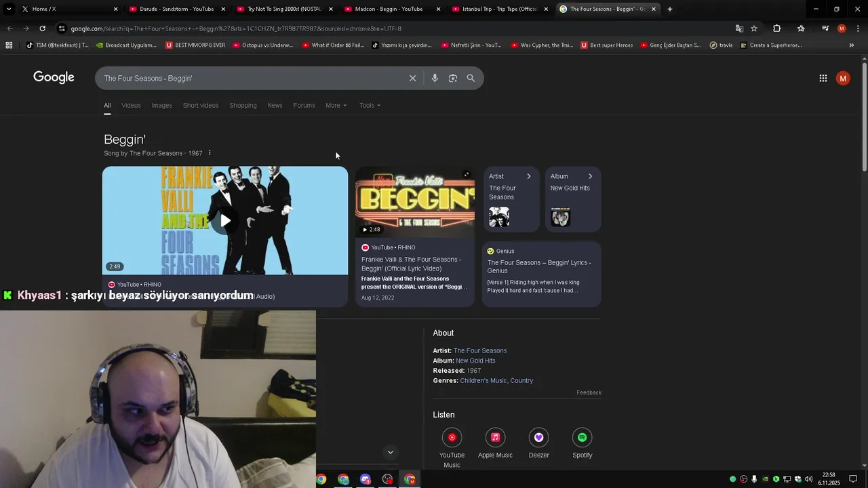The image size is (868, 488).
Task: Open the New Gold Hits album link
Action: 475,361
